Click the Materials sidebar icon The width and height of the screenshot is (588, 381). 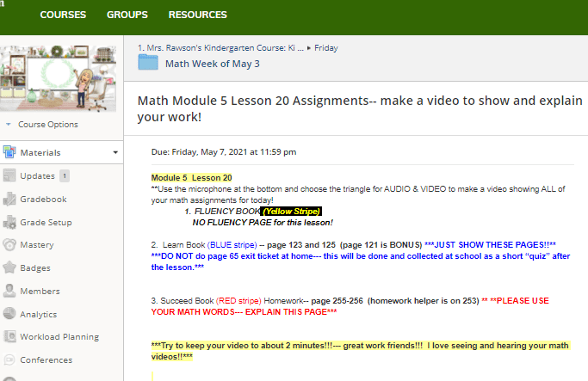coord(9,152)
